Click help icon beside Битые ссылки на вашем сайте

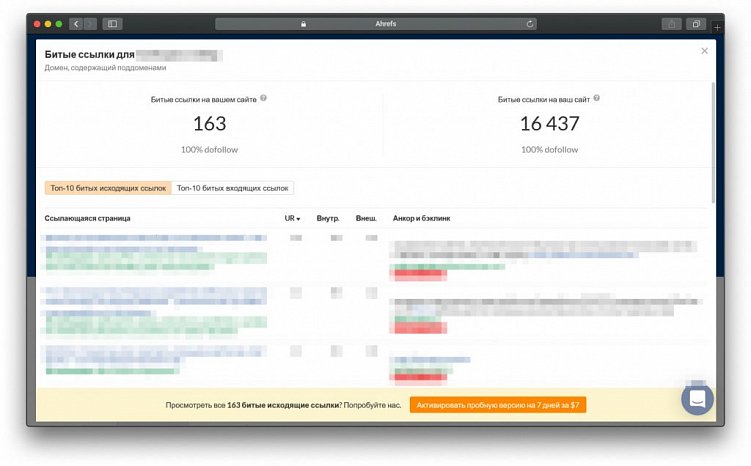click(263, 98)
